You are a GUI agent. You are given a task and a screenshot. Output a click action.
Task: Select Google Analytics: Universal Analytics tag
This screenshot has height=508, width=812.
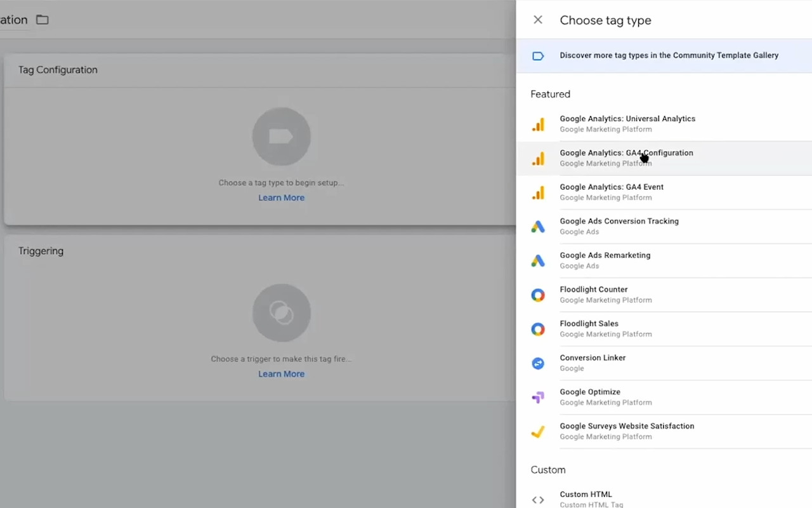(x=664, y=124)
